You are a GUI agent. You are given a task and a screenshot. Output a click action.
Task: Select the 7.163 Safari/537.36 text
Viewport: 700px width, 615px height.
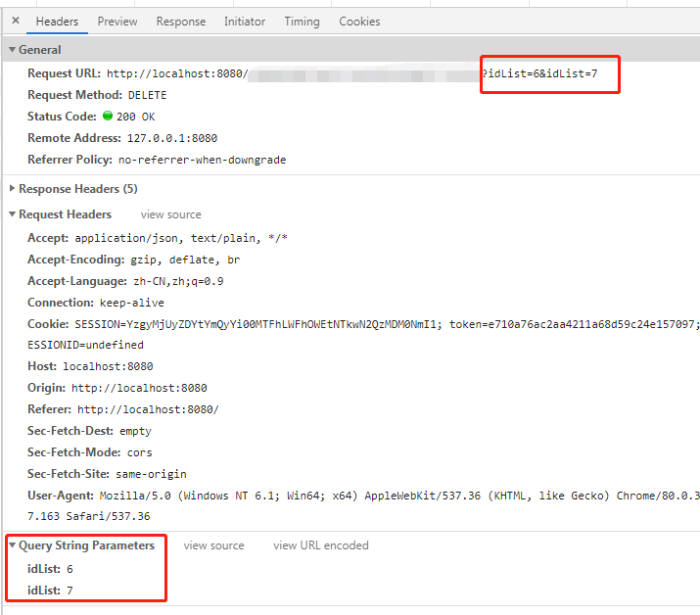[x=89, y=516]
